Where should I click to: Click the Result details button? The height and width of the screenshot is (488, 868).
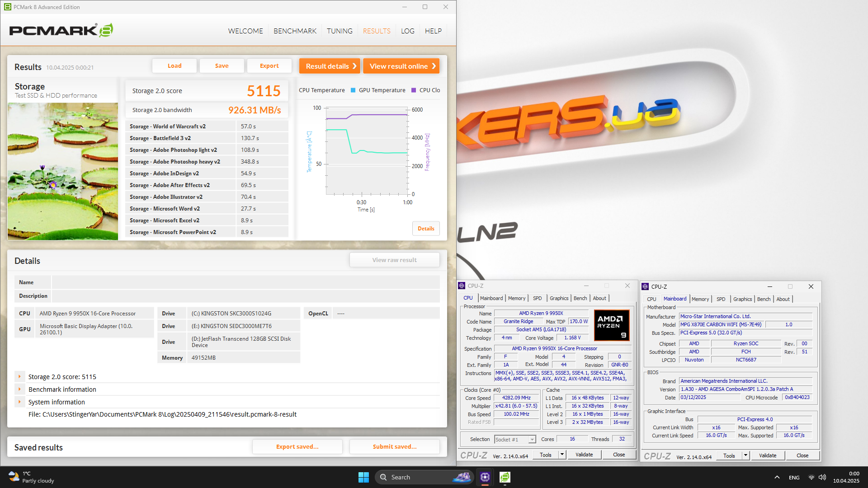(330, 66)
